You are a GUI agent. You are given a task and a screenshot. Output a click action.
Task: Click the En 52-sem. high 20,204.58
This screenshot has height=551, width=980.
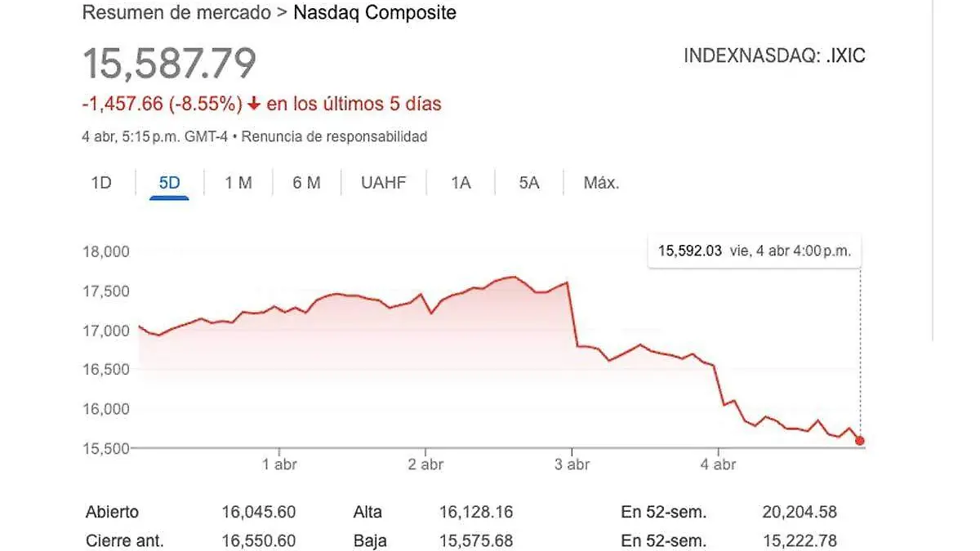click(x=800, y=512)
